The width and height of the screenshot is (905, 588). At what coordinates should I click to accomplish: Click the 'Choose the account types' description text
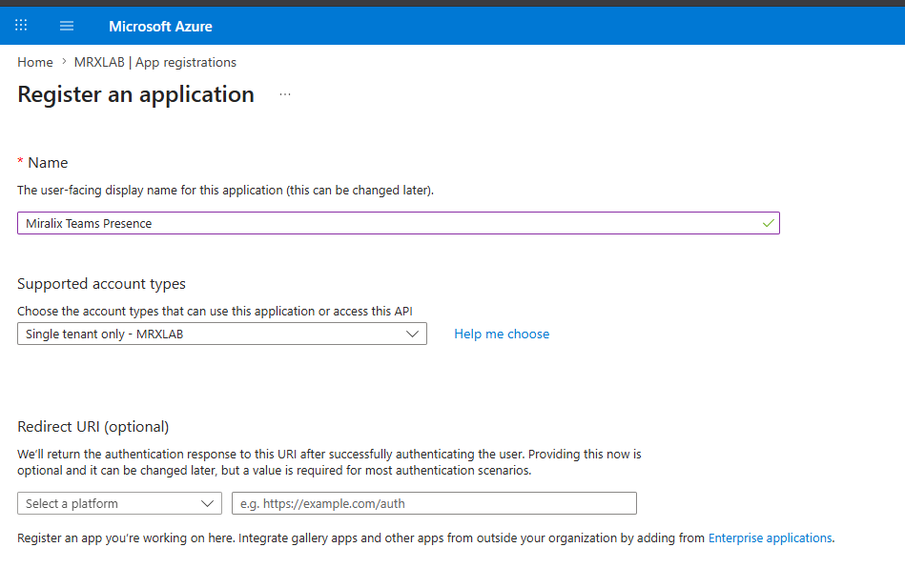click(215, 311)
